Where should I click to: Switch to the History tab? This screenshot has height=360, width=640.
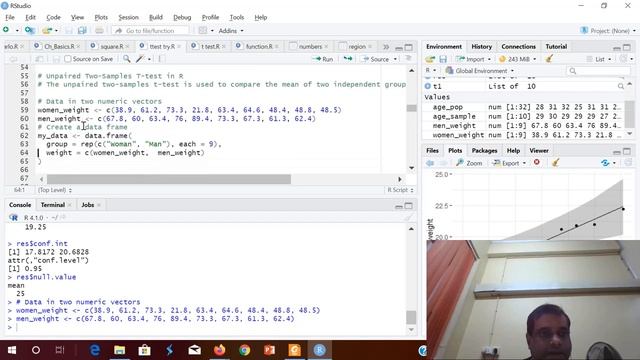[482, 47]
